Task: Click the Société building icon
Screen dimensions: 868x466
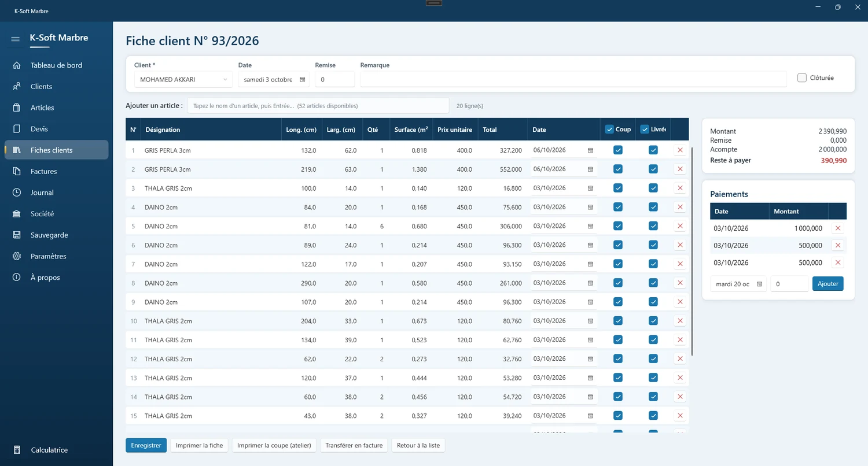Action: pos(17,214)
